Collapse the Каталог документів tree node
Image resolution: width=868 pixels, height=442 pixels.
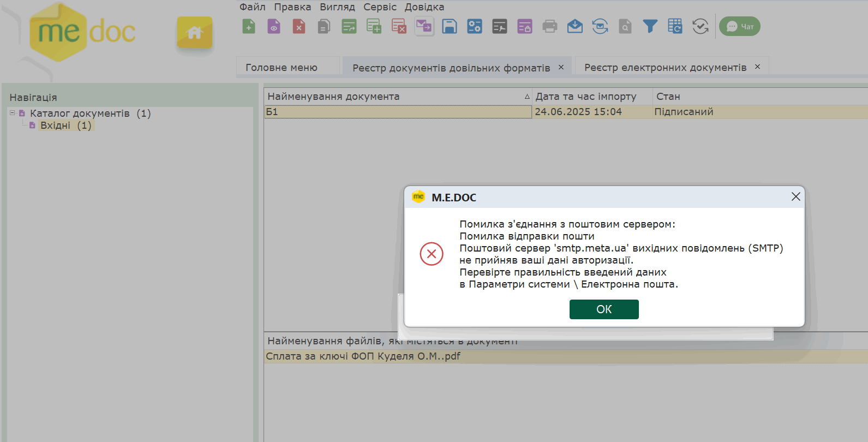tap(12, 113)
